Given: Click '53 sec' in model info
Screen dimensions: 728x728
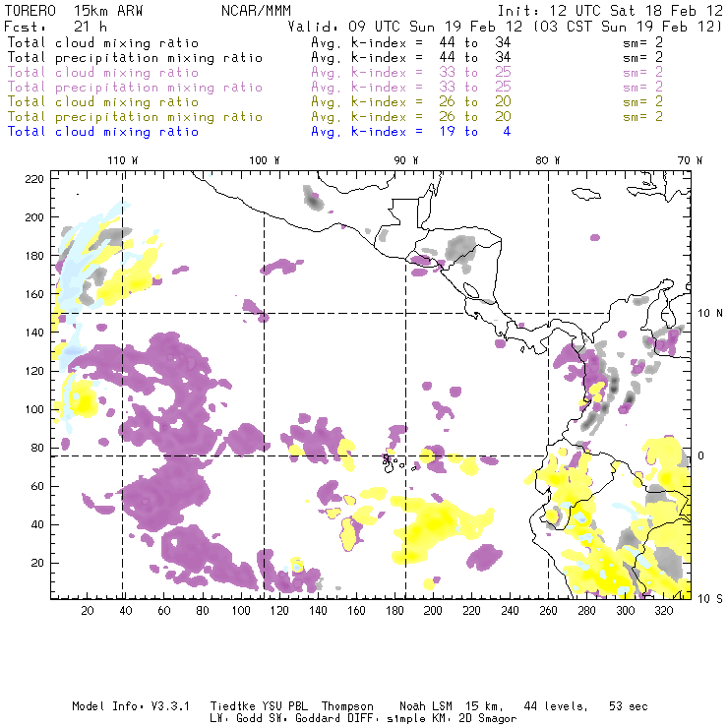Looking at the screenshot, I should pos(629,706).
